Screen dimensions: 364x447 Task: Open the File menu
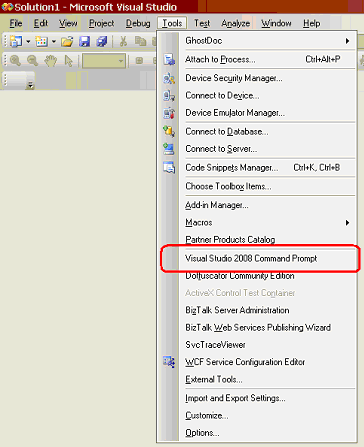16,23
